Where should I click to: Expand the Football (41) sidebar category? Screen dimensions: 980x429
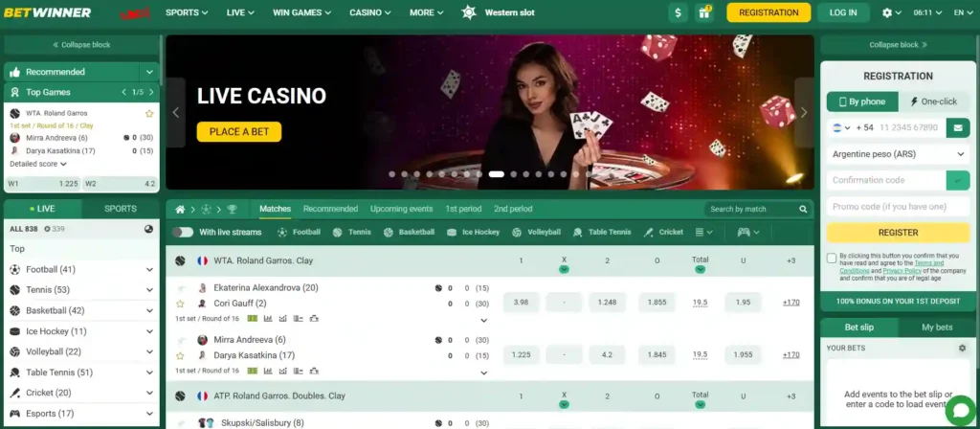click(81, 269)
